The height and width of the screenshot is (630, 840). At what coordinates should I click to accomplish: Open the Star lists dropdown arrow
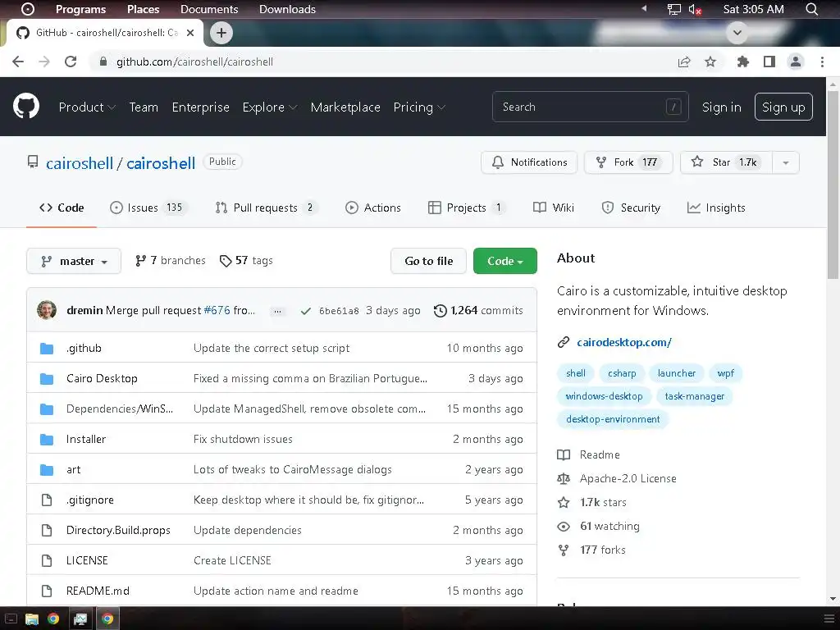coord(785,162)
